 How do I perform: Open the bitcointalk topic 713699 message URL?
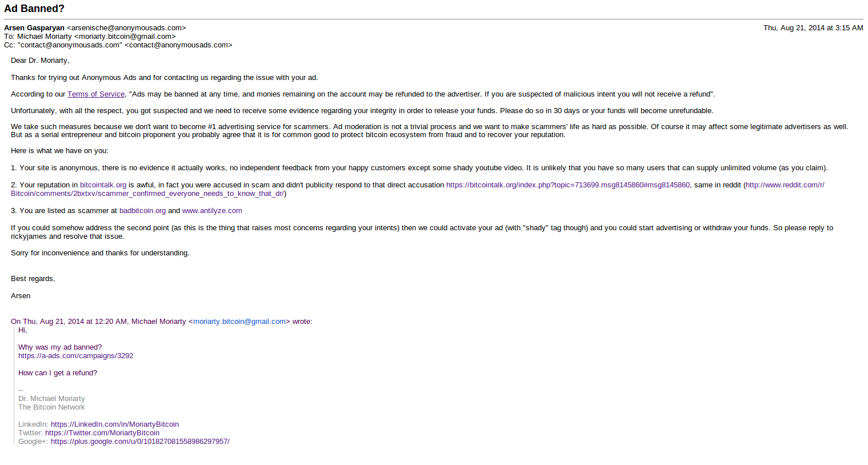coord(568,185)
